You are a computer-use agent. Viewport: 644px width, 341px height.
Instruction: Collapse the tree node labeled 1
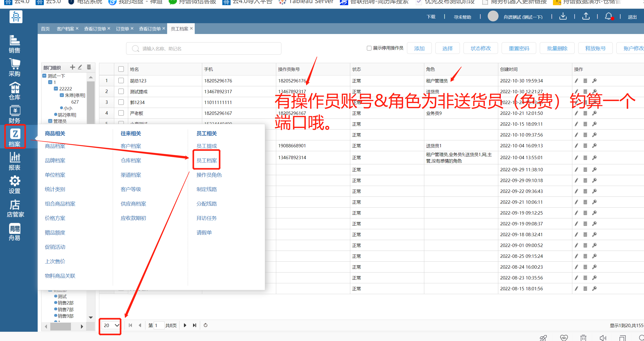(x=50, y=82)
